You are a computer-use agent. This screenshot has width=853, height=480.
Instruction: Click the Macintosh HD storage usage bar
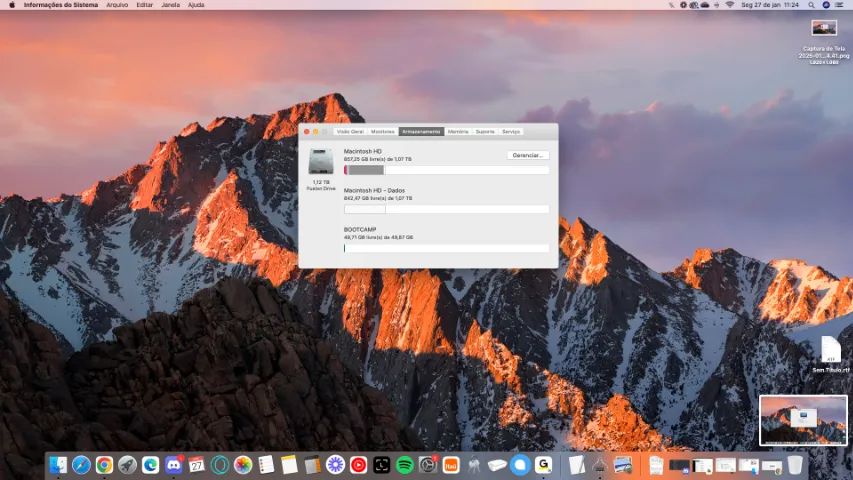click(446, 170)
